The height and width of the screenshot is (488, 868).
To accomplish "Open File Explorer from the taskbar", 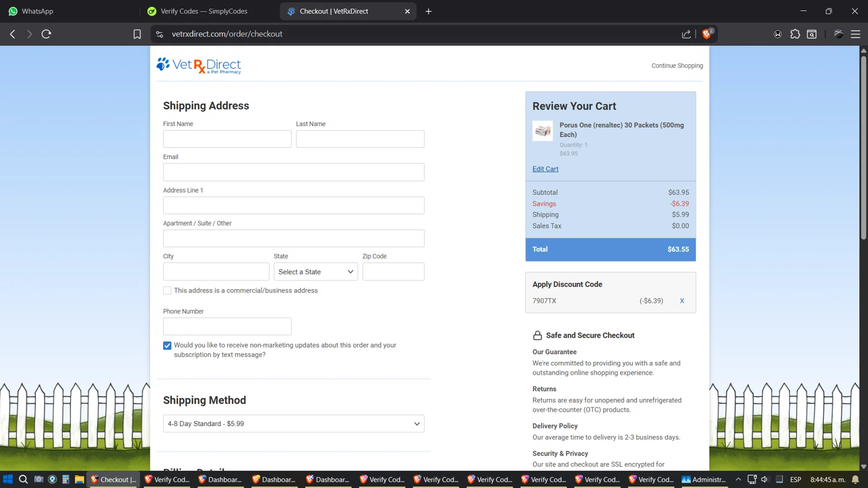I will point(79,479).
